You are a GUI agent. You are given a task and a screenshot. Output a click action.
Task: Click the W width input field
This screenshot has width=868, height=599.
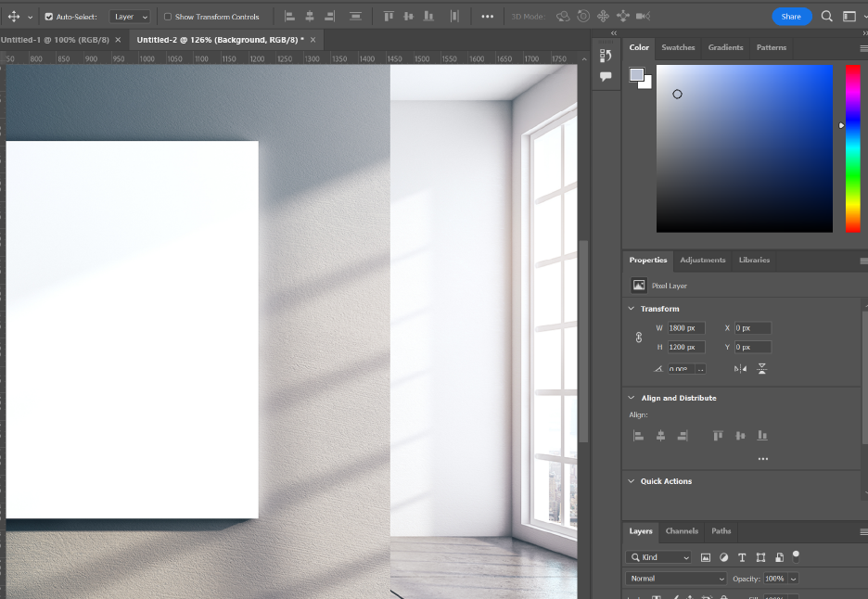[x=686, y=328]
